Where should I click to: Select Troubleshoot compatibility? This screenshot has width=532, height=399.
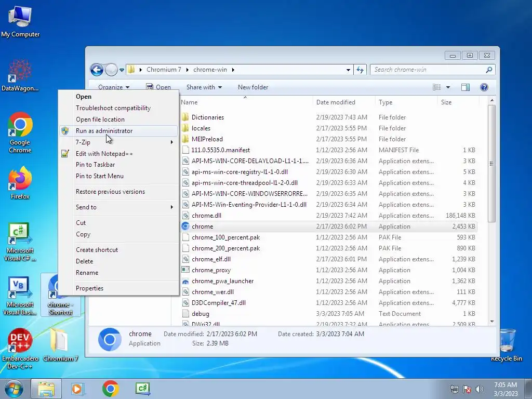113,108
